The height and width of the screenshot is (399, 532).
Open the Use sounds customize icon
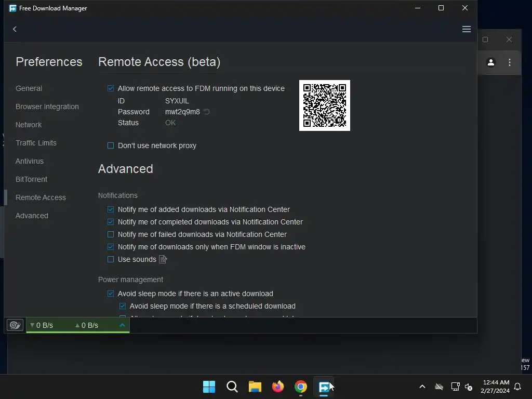(x=163, y=259)
